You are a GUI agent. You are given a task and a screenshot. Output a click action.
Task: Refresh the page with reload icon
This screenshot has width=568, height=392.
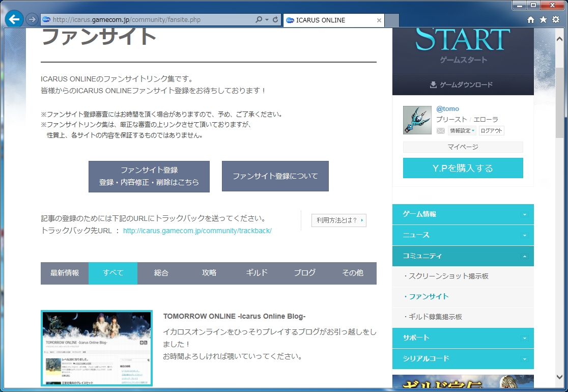point(275,19)
